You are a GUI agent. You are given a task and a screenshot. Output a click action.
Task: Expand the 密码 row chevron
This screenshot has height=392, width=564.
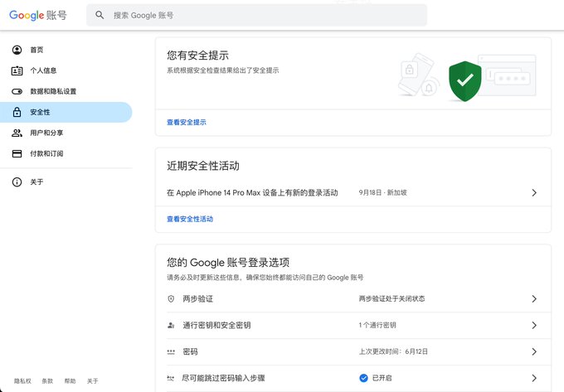(x=534, y=351)
